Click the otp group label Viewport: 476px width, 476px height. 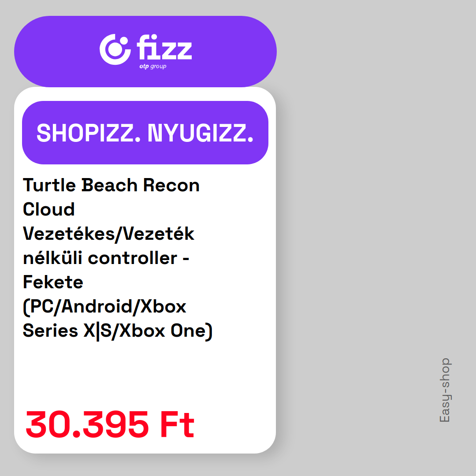point(152,66)
